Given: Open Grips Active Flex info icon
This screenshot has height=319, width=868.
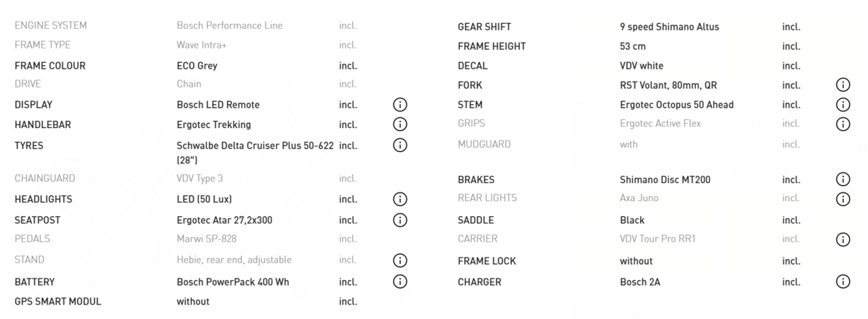Looking at the screenshot, I should point(843,124).
